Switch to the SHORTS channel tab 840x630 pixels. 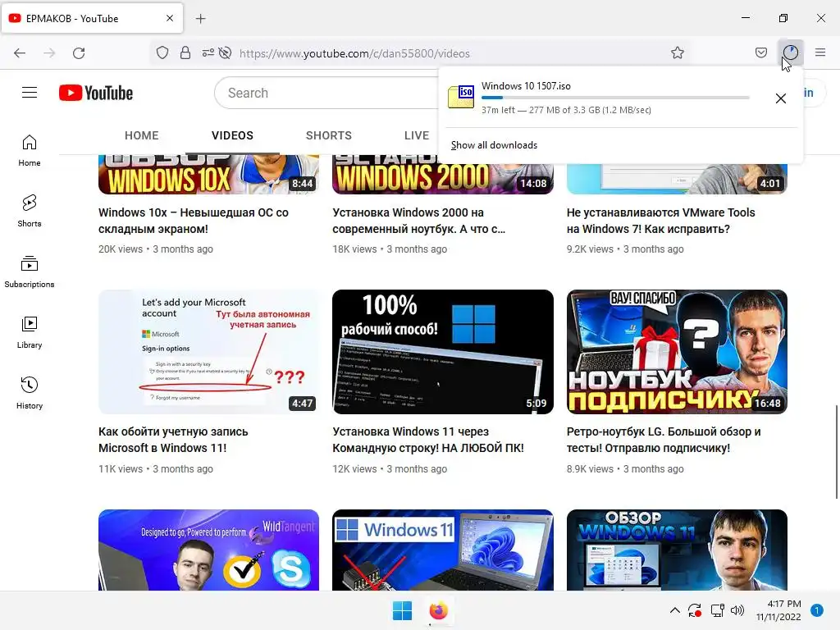(x=328, y=135)
